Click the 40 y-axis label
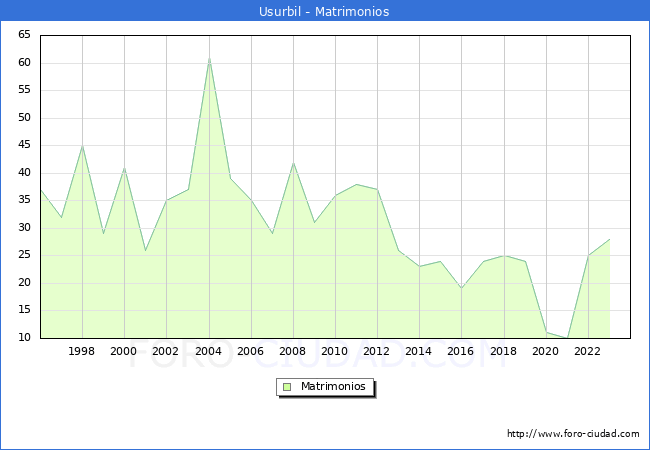 click(x=24, y=172)
